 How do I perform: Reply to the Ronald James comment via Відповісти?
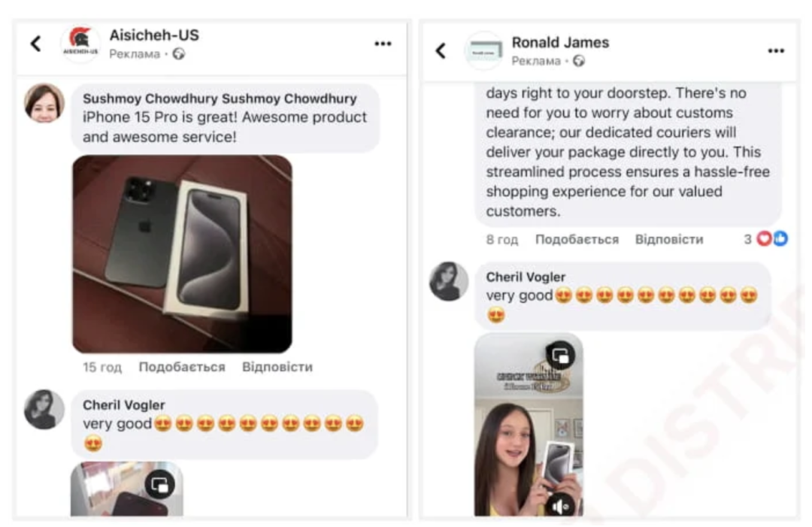click(669, 239)
